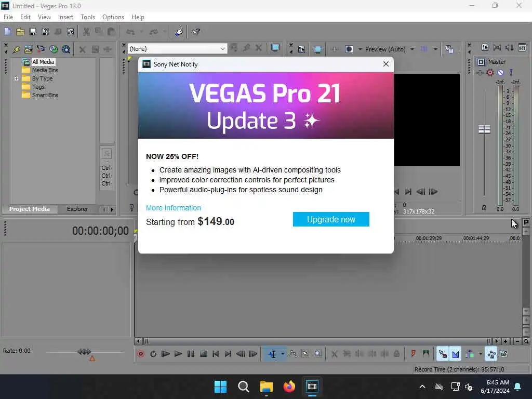Viewport: 532px width, 399px height.
Task: Open Mixing Console icon
Action: tap(522, 47)
